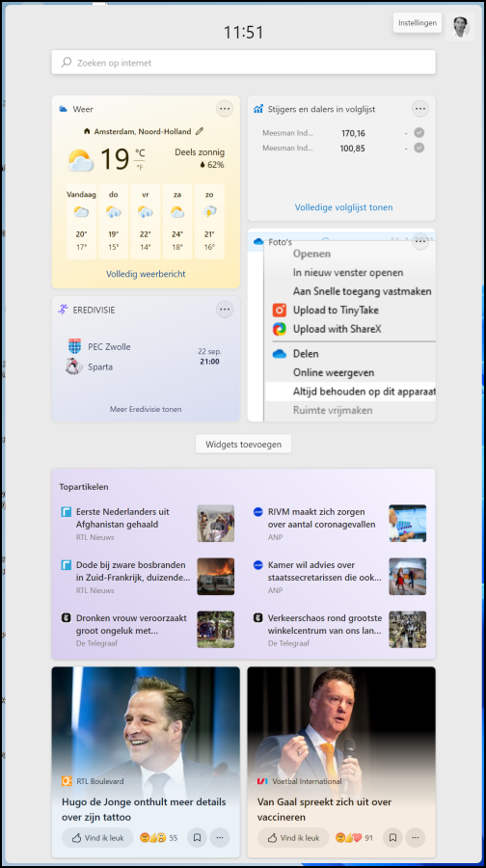
Task: Select the za forecast day
Action: tap(177, 222)
